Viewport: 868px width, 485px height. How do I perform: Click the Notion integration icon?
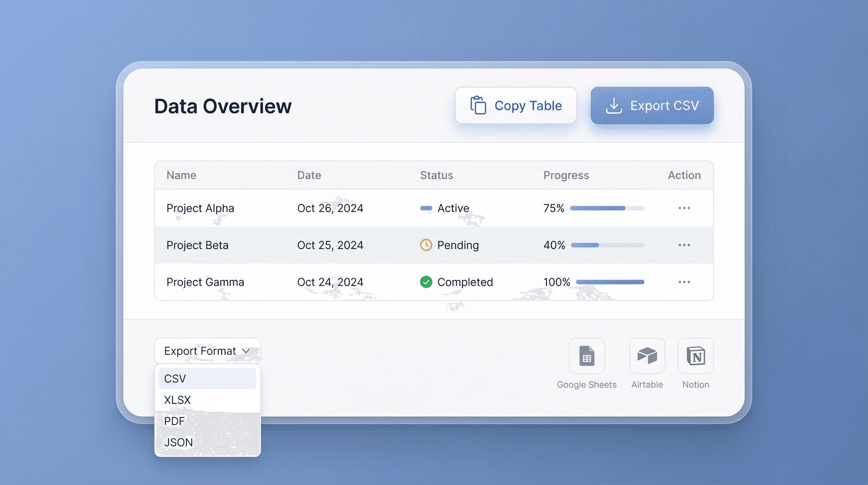click(x=695, y=356)
